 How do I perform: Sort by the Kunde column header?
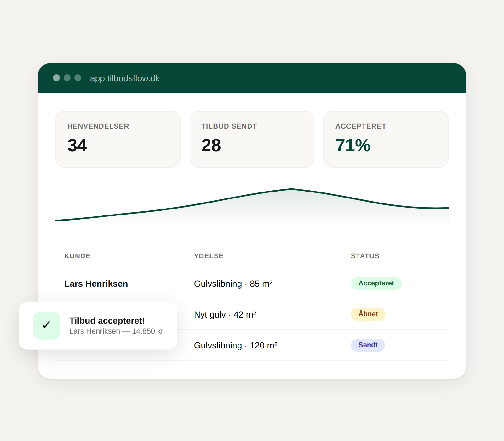coord(77,256)
